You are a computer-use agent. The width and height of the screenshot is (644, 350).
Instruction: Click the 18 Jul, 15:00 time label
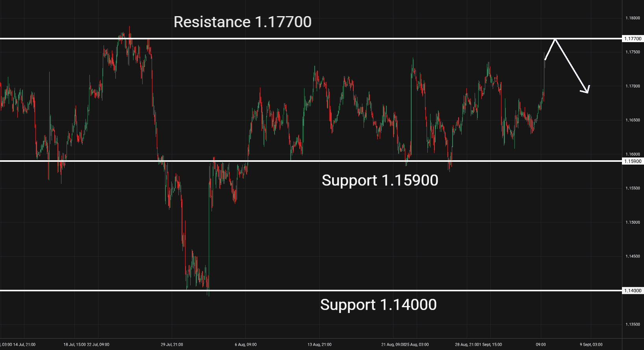coord(75,344)
